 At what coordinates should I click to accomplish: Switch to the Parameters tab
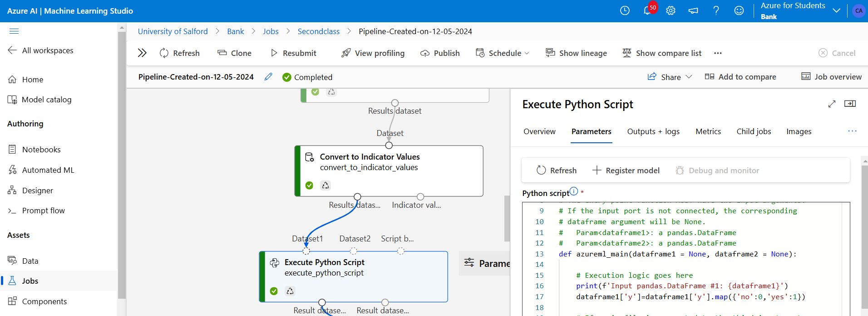pos(591,131)
